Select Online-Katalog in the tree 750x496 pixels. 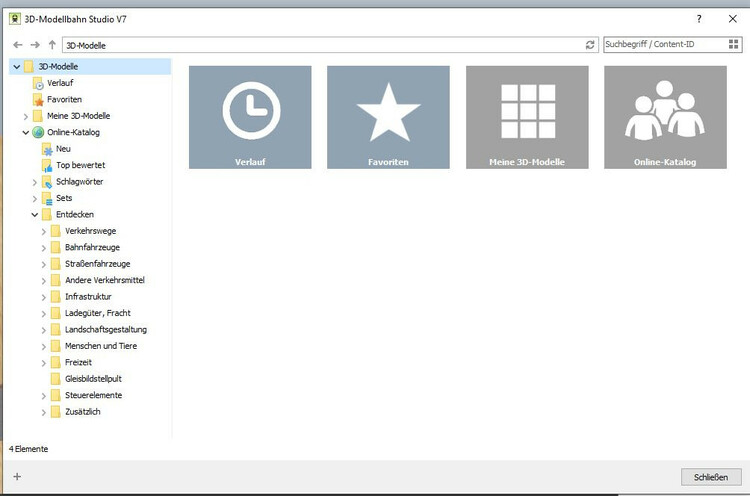click(73, 132)
